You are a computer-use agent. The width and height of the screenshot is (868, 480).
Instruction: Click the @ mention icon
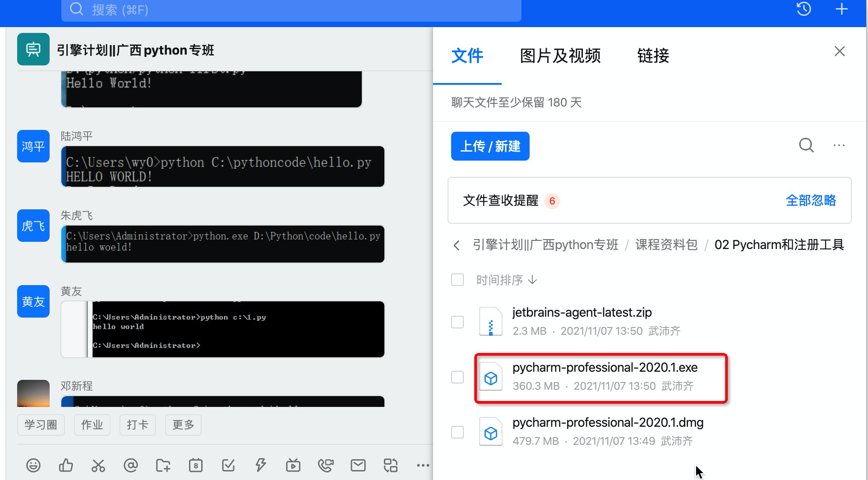click(131, 465)
